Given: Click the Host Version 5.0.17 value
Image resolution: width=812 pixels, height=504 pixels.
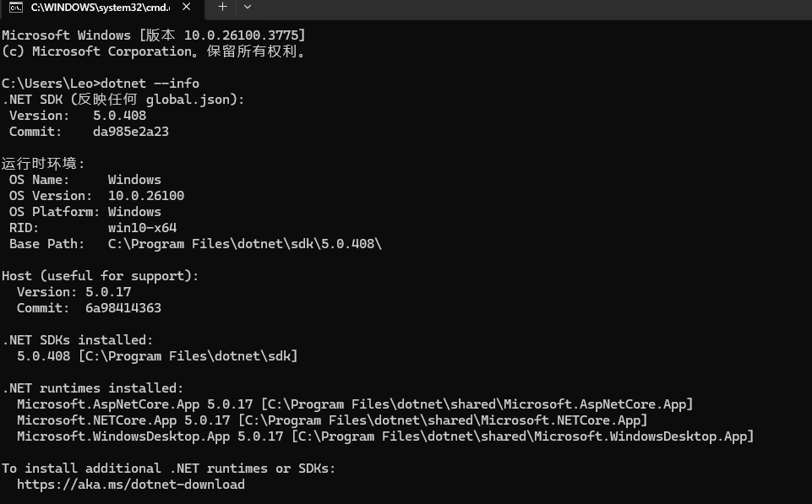Looking at the screenshot, I should coord(107,292).
